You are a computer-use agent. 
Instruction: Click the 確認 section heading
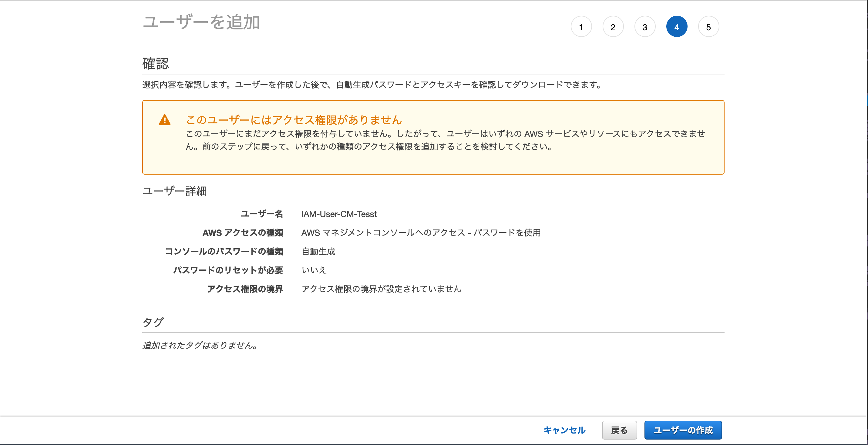coord(156,64)
